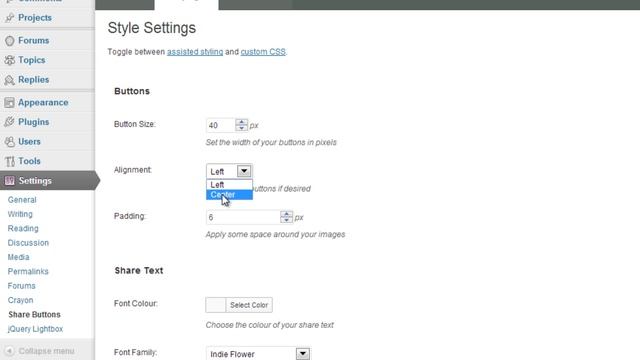The image size is (640, 360).
Task: Click the Appearance menu icon
Action: click(x=9, y=102)
